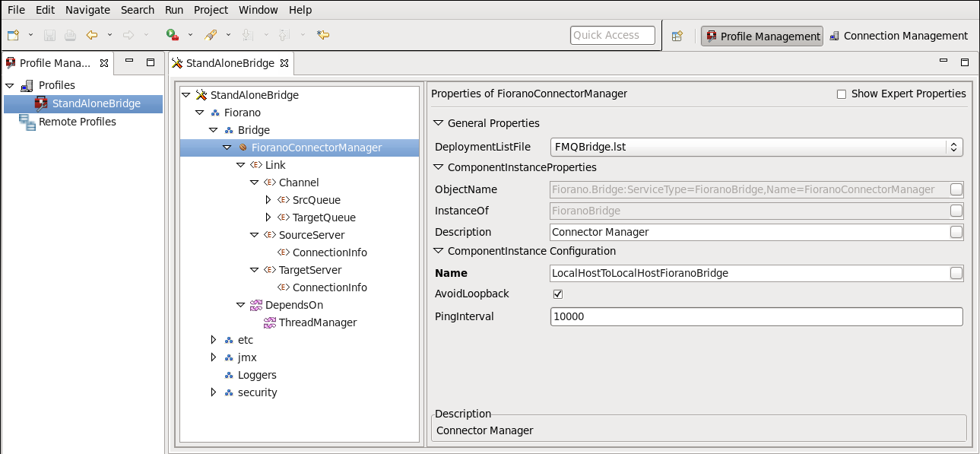Select ConnectionInfo under TargetServer
980x454 pixels.
coord(330,287)
